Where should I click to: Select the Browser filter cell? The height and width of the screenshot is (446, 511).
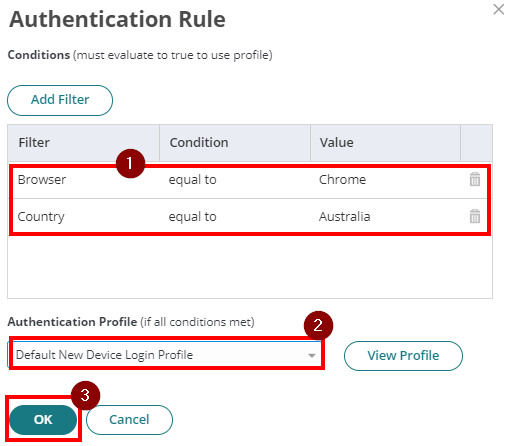(42, 180)
